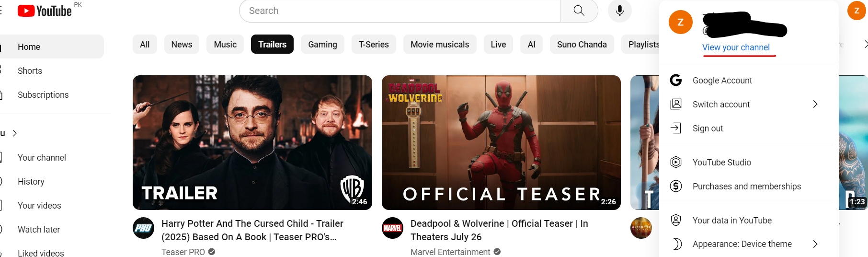
Task: Open Deadpool & Wolverine Official Teaser title
Action: tap(499, 230)
